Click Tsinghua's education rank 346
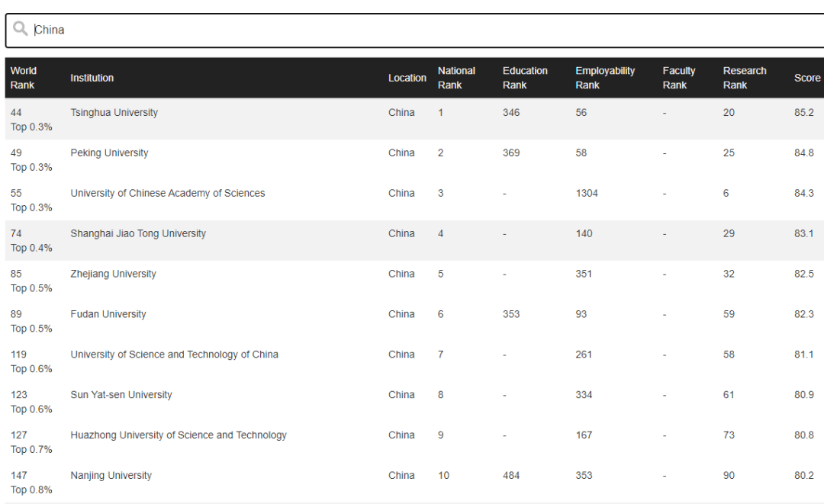824x504 pixels. (x=510, y=112)
